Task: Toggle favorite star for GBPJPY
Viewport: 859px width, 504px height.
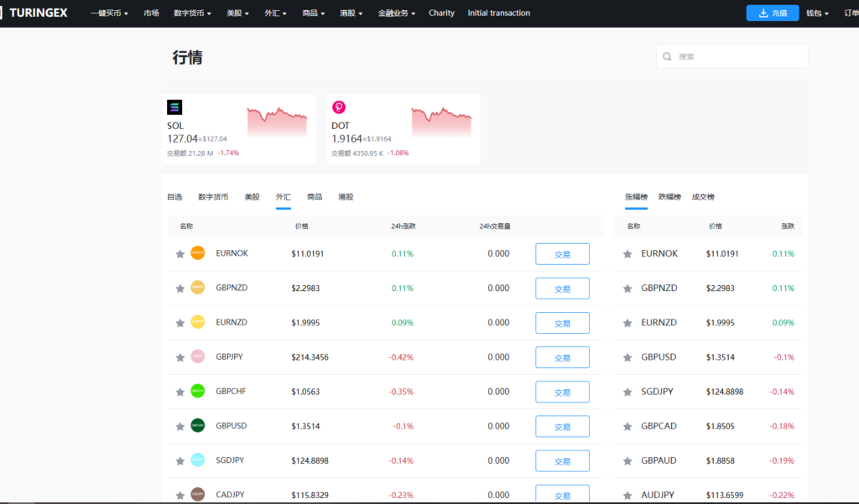Action: [180, 357]
